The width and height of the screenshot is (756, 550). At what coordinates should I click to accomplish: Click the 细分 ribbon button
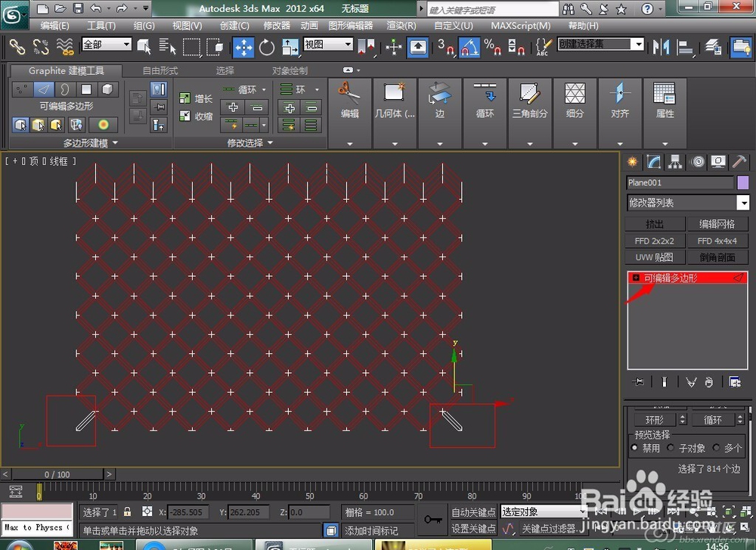575,101
